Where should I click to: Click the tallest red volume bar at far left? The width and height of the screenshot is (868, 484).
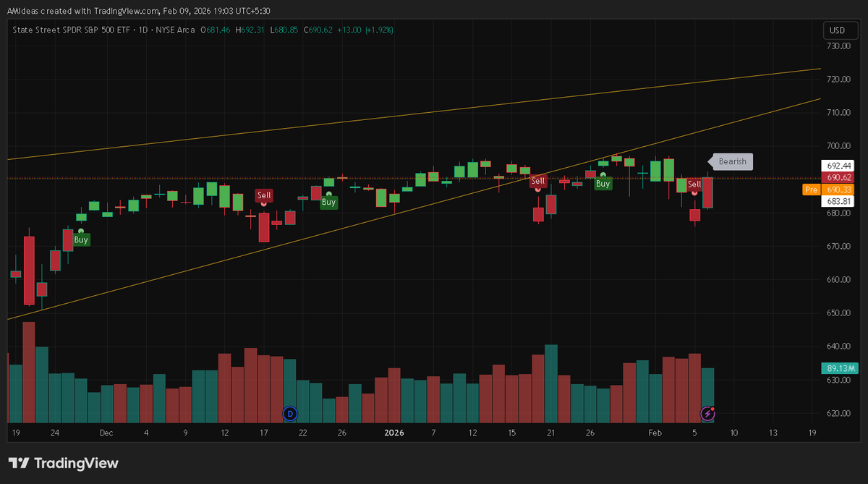pos(29,373)
